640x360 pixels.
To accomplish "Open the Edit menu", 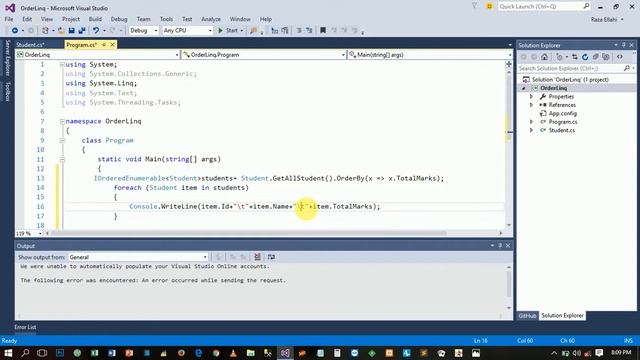I will tap(27, 19).
